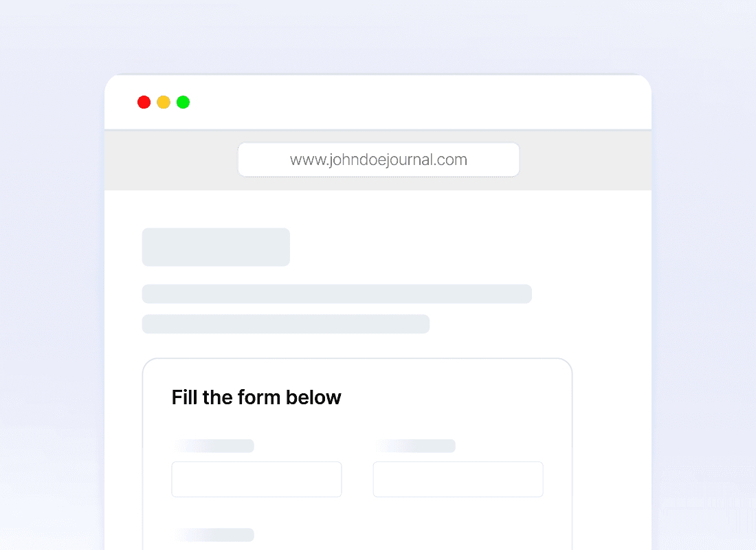Click the label placeholder above the left input
This screenshot has width=756, height=550.
(214, 446)
